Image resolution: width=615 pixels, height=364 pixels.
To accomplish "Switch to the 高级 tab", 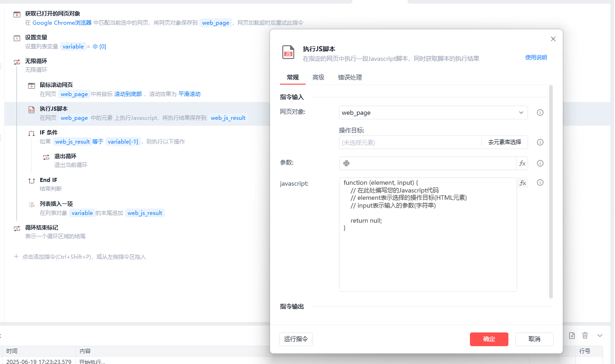I will coord(318,77).
